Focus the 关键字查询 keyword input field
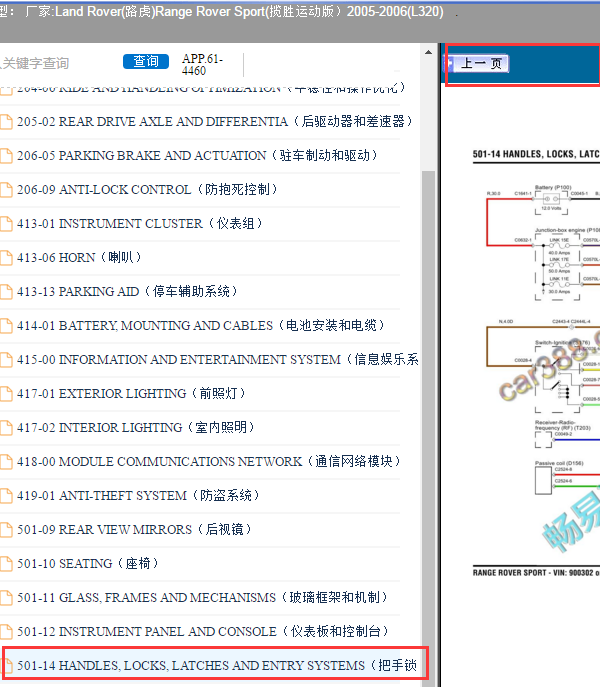This screenshot has width=600, height=687. (x=36, y=64)
